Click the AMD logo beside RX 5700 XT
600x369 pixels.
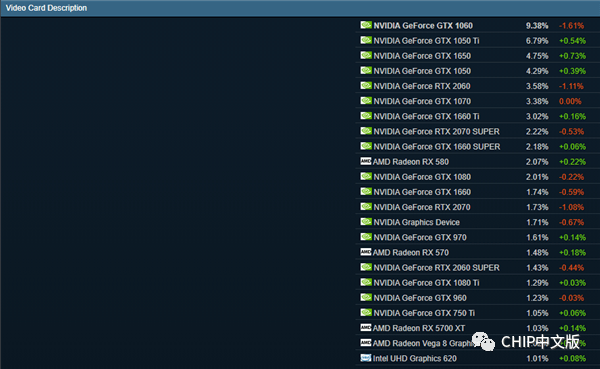click(365, 328)
